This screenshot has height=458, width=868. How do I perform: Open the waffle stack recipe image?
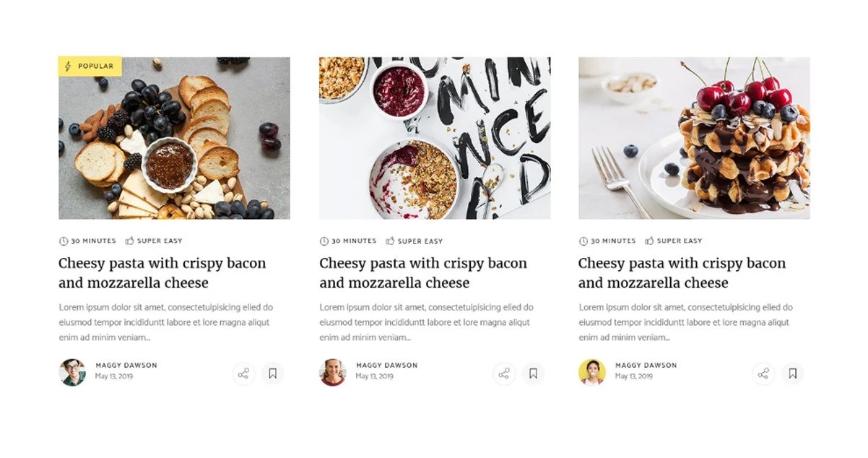click(x=694, y=138)
